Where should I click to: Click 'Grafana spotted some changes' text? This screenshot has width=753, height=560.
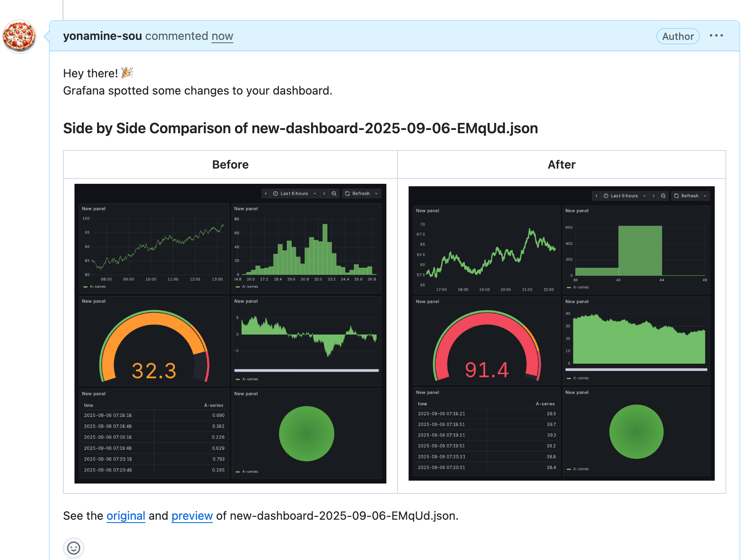coord(198,90)
